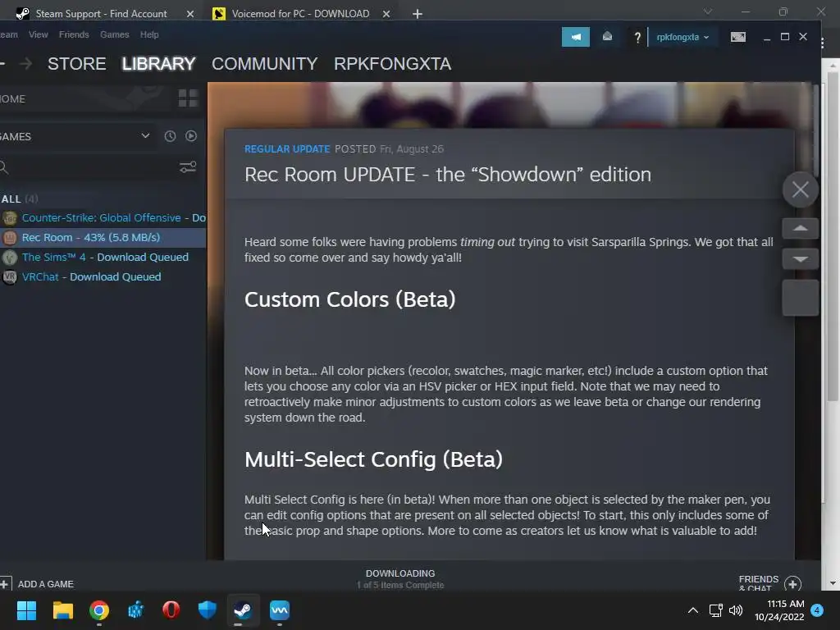Select Rec Room - 43% in library

[x=103, y=237]
